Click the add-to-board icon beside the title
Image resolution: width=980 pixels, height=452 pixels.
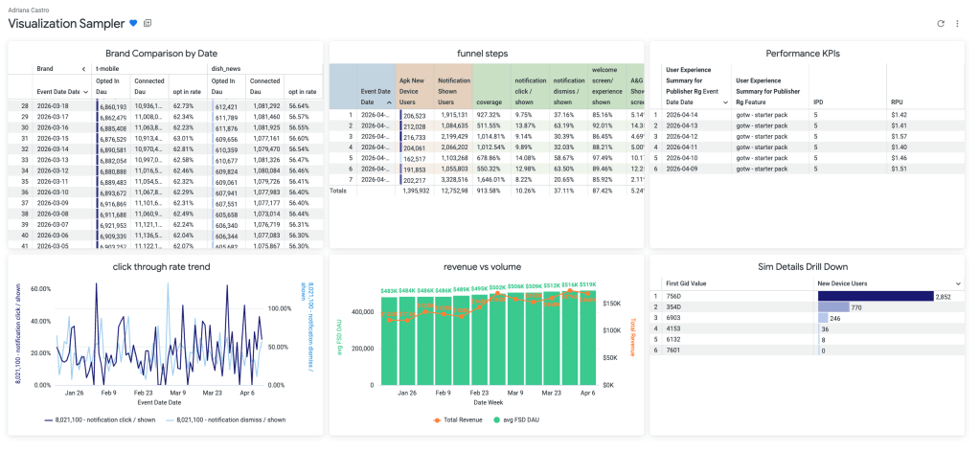[148, 23]
